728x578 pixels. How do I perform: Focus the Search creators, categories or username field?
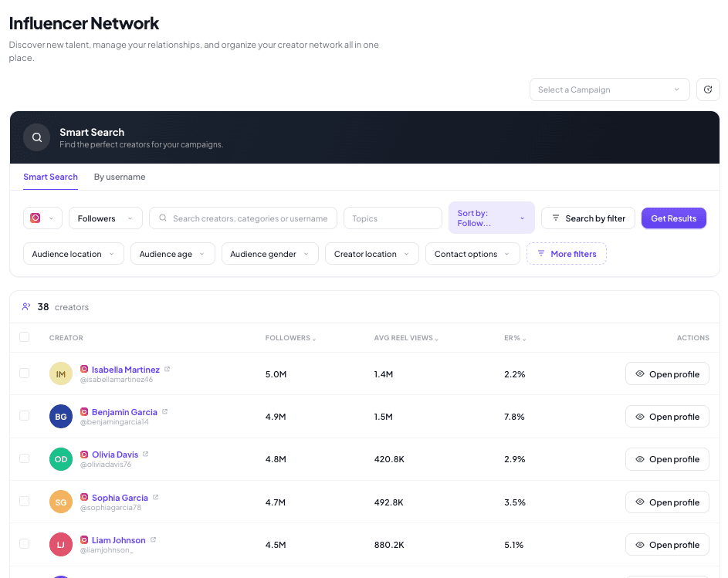click(x=243, y=218)
